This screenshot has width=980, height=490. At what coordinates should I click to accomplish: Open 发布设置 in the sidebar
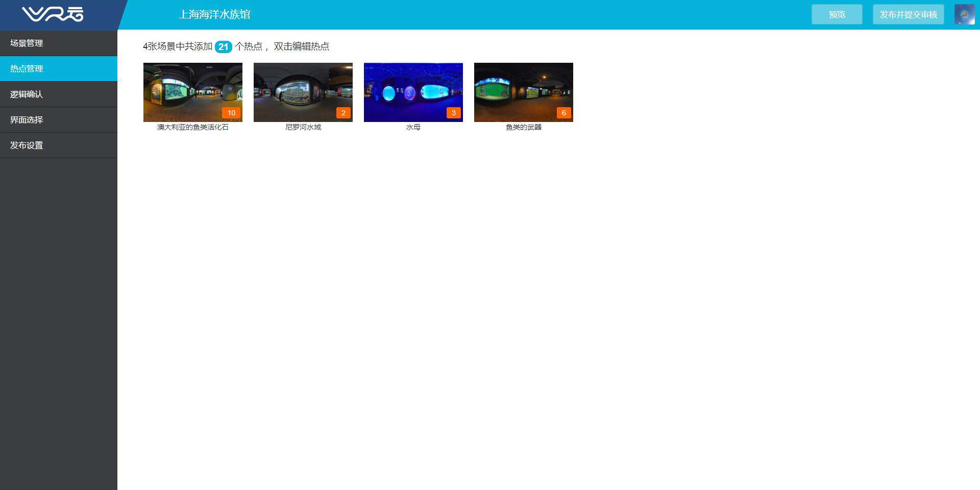[x=59, y=145]
